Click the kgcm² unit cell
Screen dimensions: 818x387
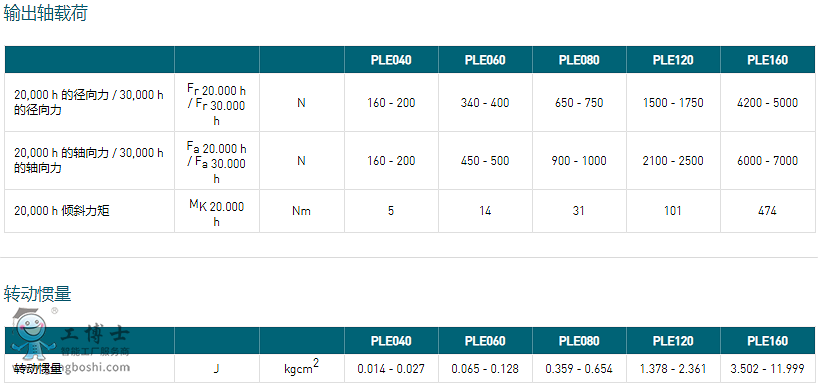point(302,368)
